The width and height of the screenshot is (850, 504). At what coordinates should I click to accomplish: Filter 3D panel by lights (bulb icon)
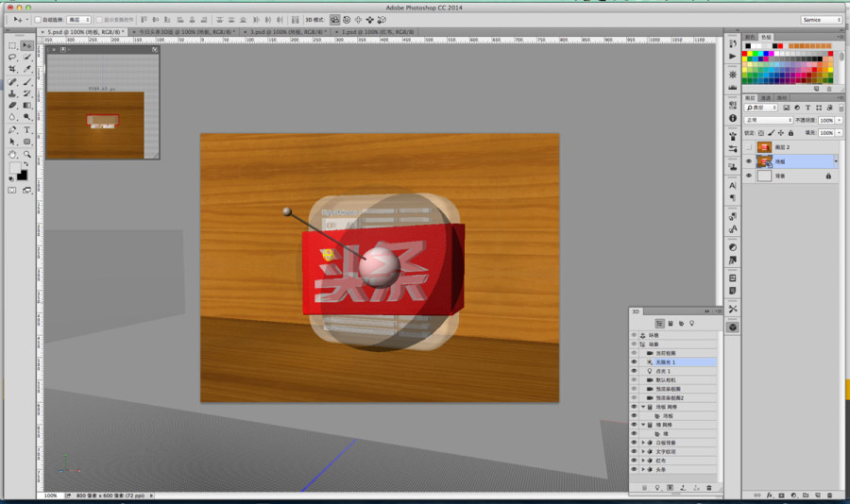[691, 324]
